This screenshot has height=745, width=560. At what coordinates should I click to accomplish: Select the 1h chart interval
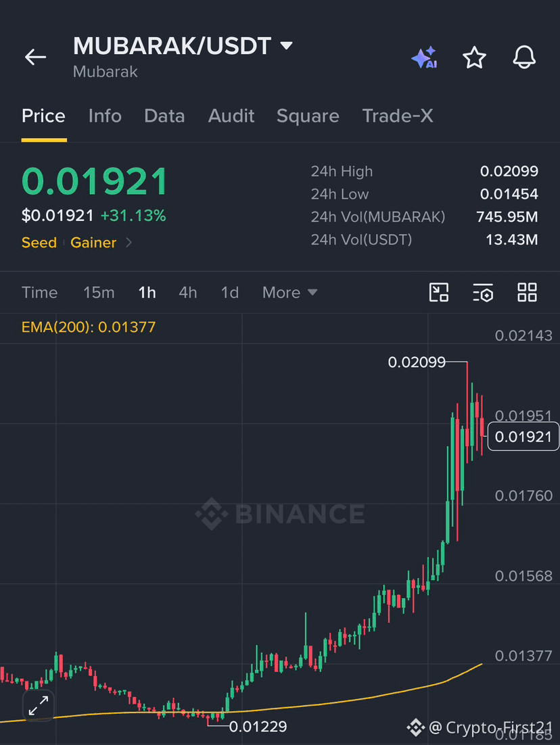click(147, 292)
